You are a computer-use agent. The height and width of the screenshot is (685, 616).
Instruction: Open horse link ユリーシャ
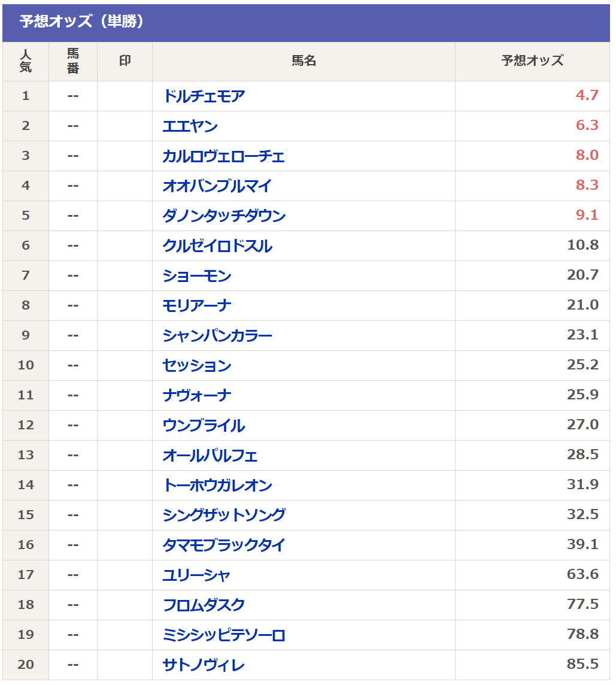pos(196,575)
